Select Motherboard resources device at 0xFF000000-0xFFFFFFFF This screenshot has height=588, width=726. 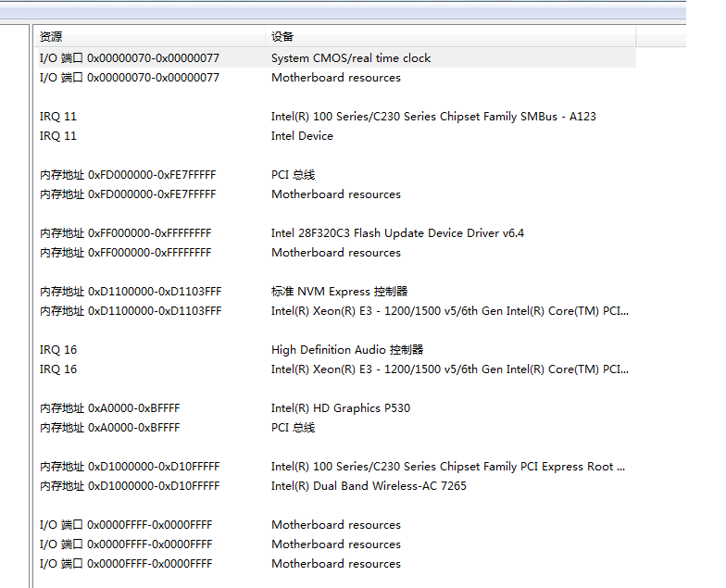click(336, 253)
